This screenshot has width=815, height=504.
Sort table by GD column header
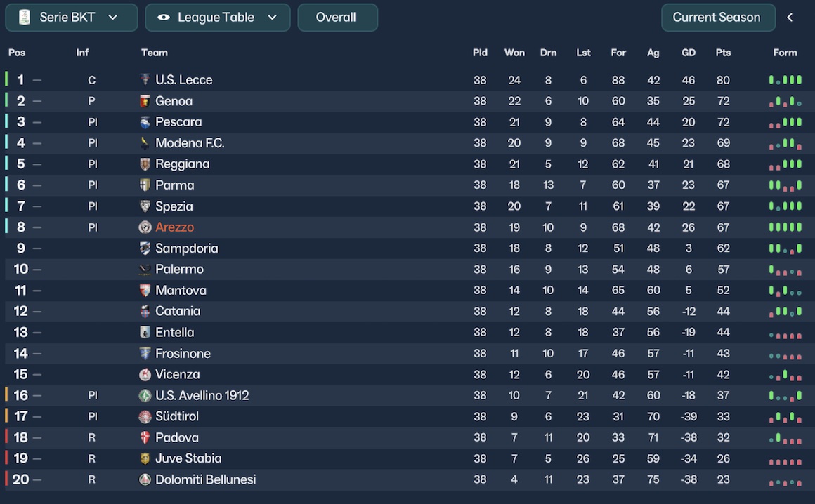(x=689, y=53)
